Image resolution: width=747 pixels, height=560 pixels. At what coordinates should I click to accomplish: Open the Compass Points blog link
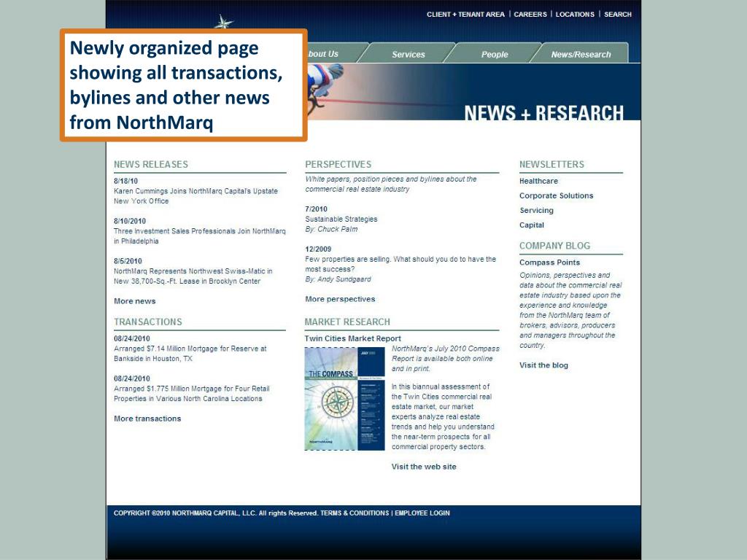pyautogui.click(x=550, y=262)
